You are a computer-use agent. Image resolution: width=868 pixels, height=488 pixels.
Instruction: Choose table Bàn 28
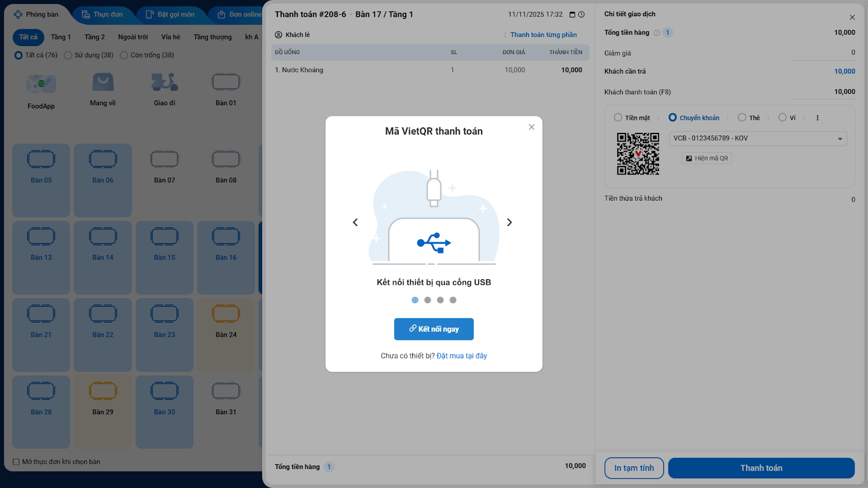click(41, 412)
